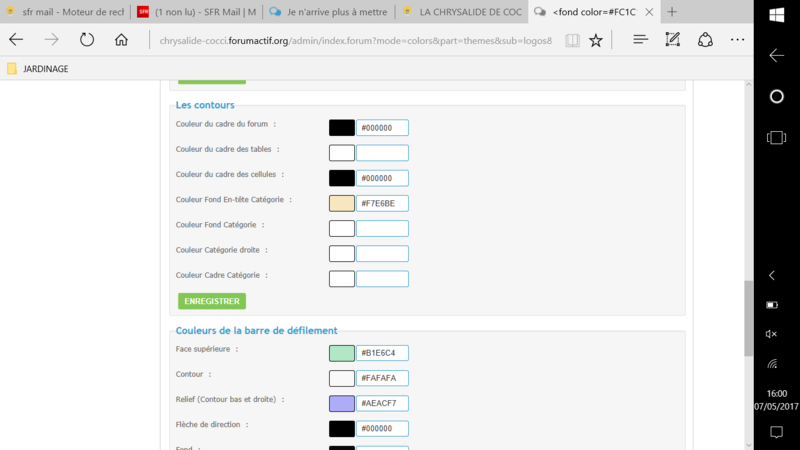Pick swatch for Couleur du cadre des tables
This screenshot has height=450, width=800.
342,153
